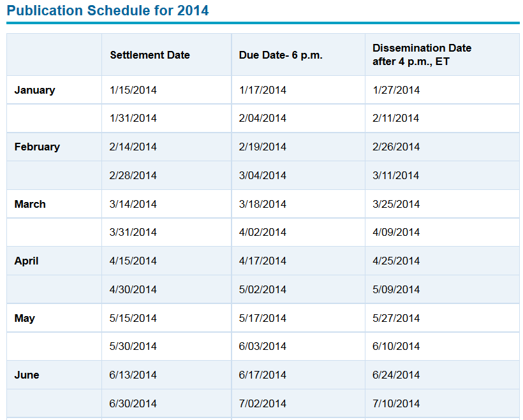Select the March row label
This screenshot has height=420, width=523.
click(x=30, y=204)
